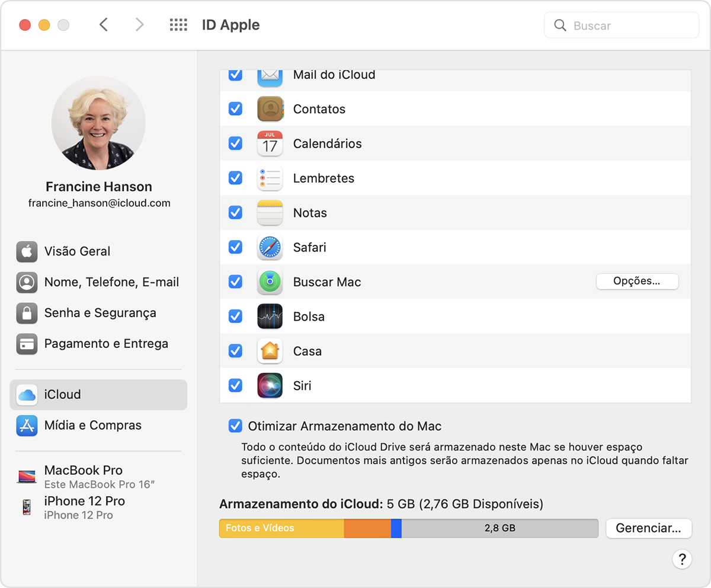
Task: Click the Opções button for Buscar Mac
Action: click(x=637, y=282)
